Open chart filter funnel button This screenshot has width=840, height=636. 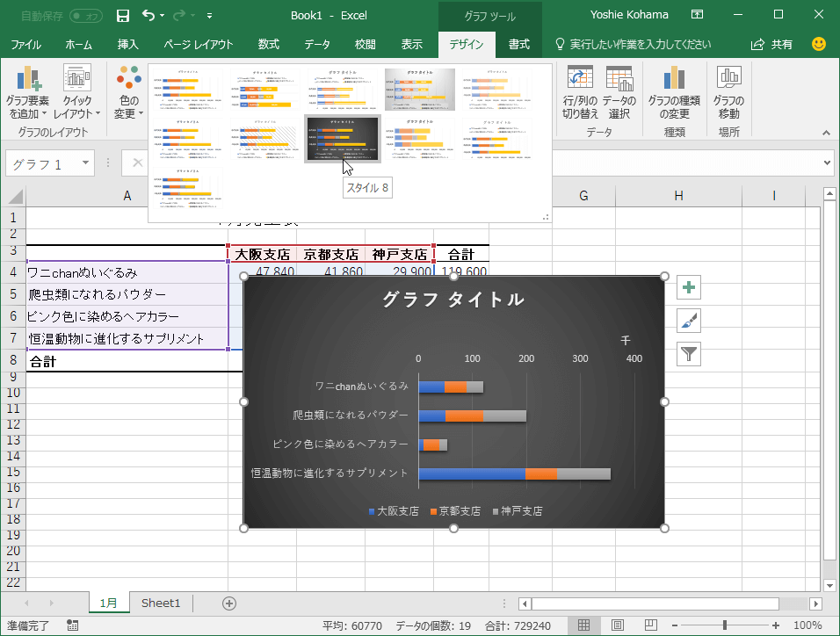pyautogui.click(x=689, y=354)
